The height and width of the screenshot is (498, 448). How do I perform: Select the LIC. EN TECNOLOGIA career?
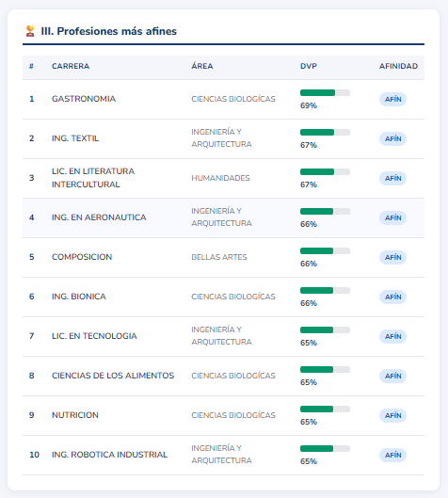pyautogui.click(x=94, y=336)
